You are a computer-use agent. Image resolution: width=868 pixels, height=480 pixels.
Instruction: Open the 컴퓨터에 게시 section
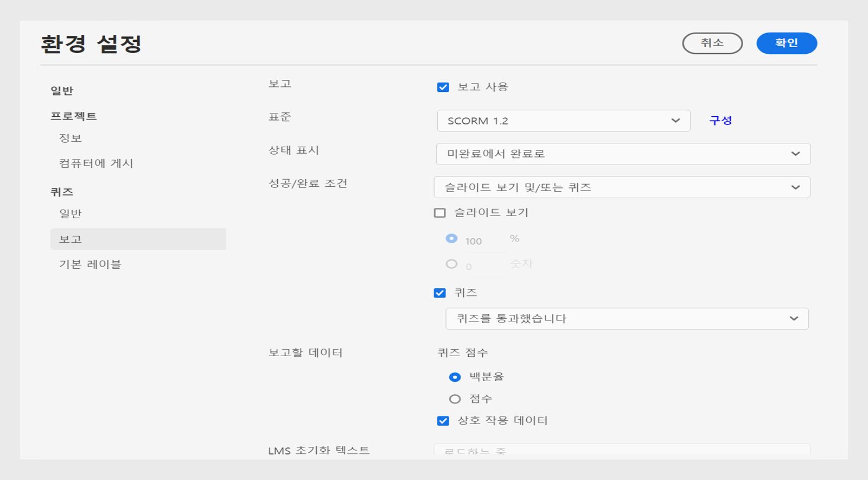[x=96, y=163]
